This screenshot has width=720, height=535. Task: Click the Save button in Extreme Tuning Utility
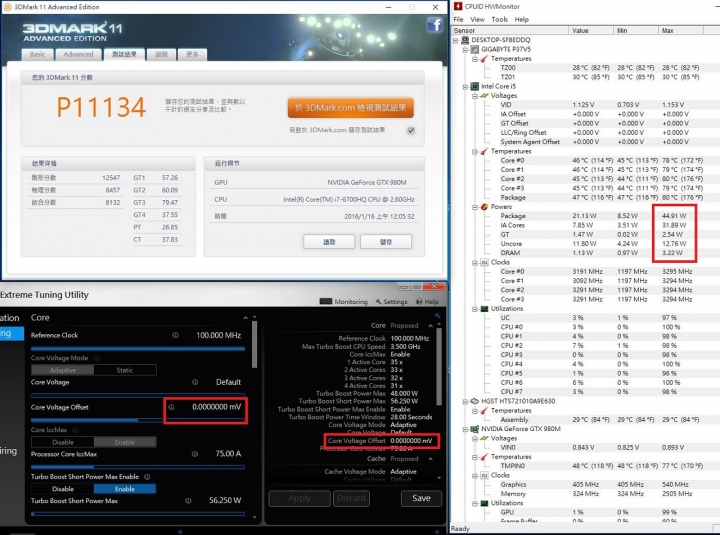click(421, 498)
